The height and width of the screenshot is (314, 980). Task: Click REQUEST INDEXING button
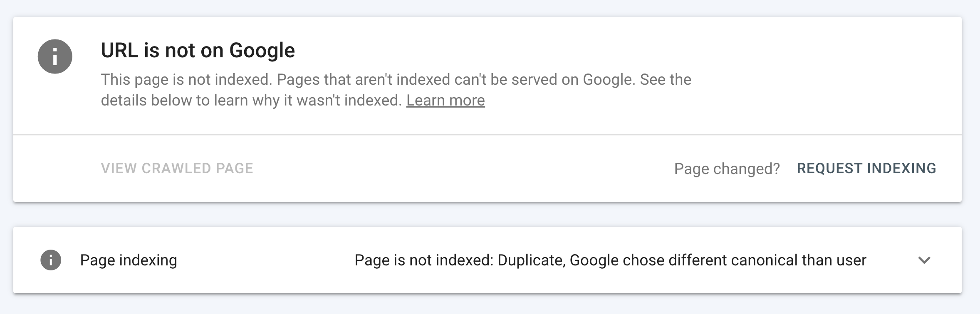pyautogui.click(x=866, y=168)
